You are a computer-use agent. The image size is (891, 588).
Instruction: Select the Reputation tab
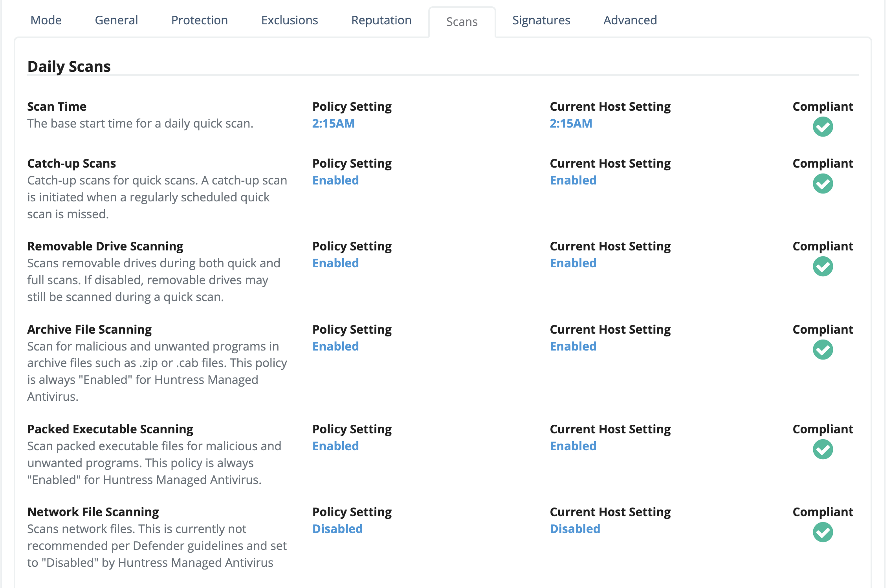click(381, 20)
